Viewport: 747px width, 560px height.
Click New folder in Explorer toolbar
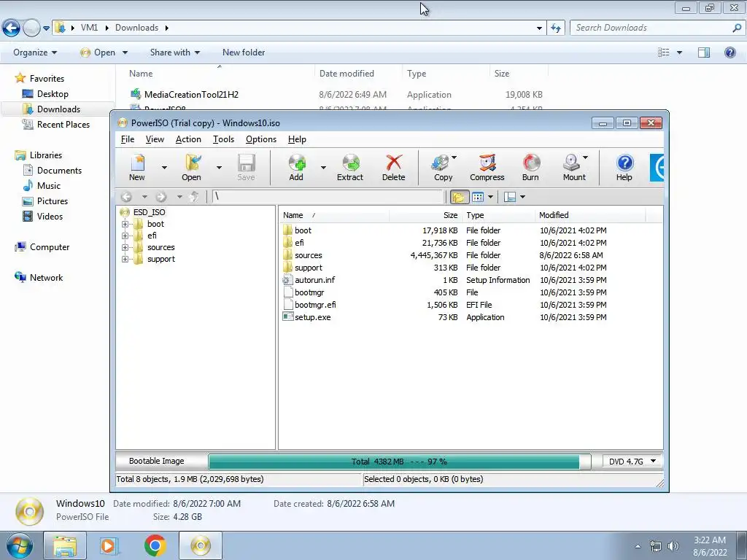coord(244,52)
